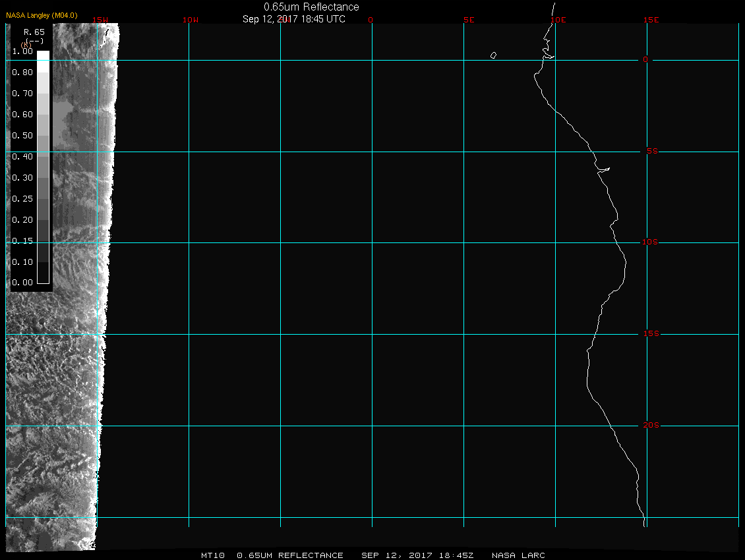Click the "0.00" legend value
The width and height of the screenshot is (745, 560).
pyautogui.click(x=22, y=283)
